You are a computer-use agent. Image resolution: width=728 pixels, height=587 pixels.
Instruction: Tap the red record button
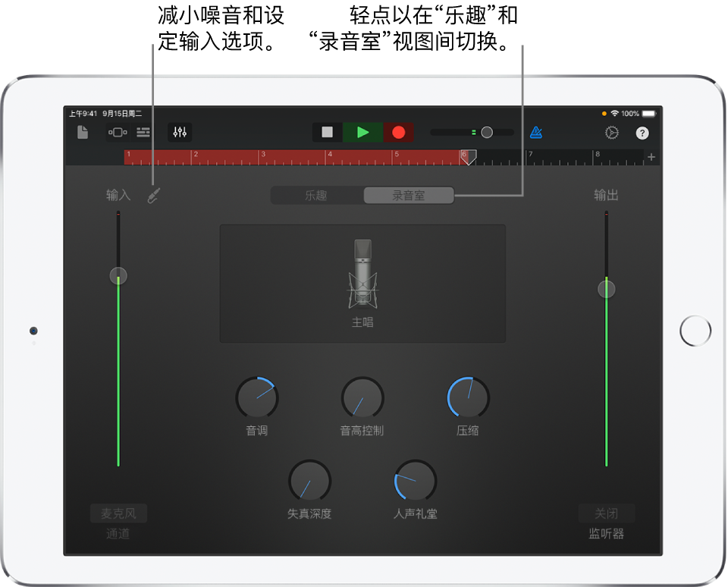398,132
